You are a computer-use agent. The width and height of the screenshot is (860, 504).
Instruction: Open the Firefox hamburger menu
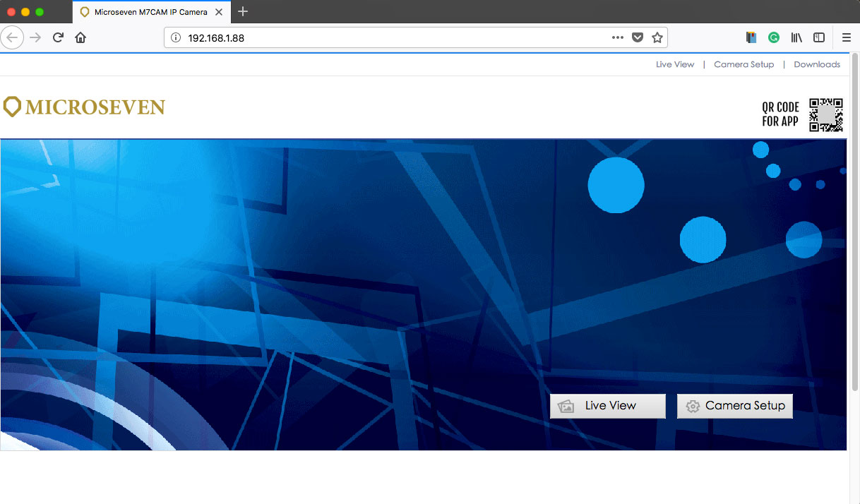(x=847, y=37)
